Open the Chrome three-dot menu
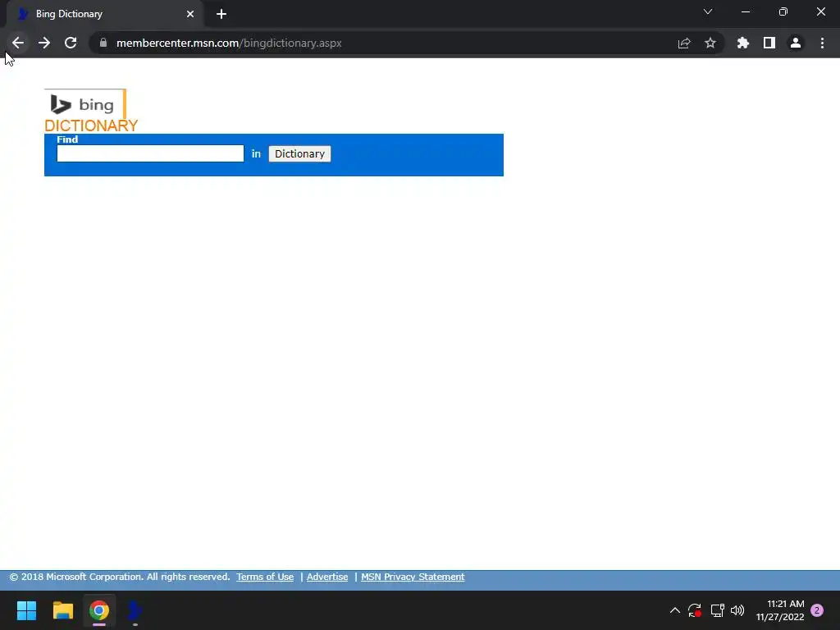The image size is (840, 630). point(822,43)
